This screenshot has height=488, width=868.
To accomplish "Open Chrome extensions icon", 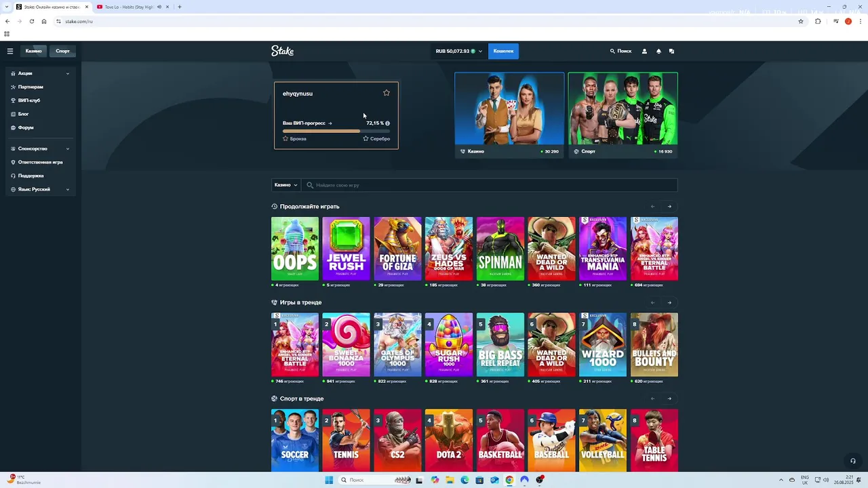I will click(x=818, y=21).
